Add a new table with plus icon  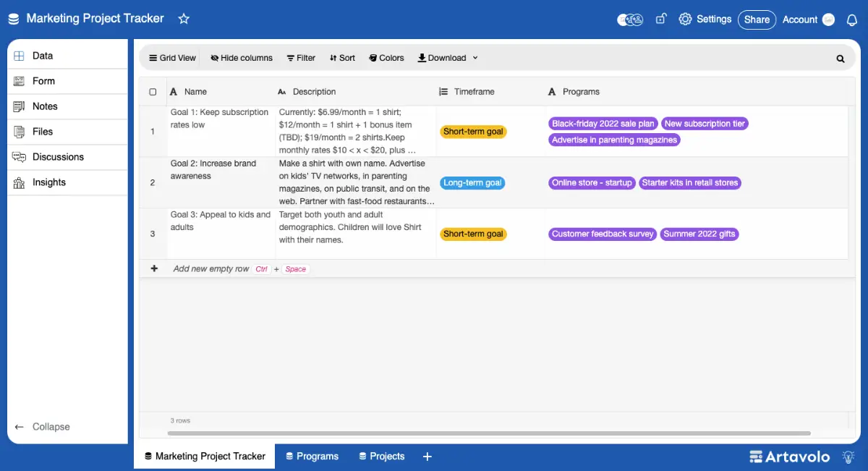point(427,457)
